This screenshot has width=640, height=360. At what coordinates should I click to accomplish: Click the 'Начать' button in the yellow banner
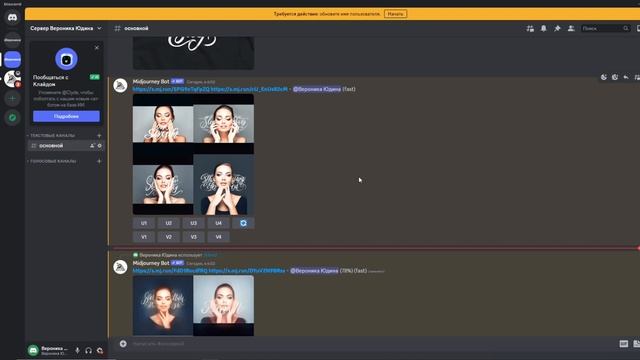click(395, 14)
